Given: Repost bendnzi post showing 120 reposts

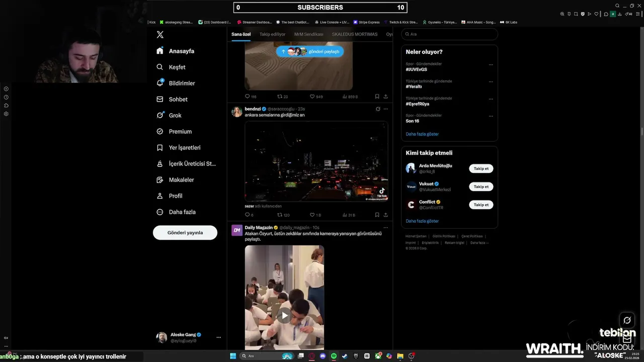Looking at the screenshot, I should [283, 215].
